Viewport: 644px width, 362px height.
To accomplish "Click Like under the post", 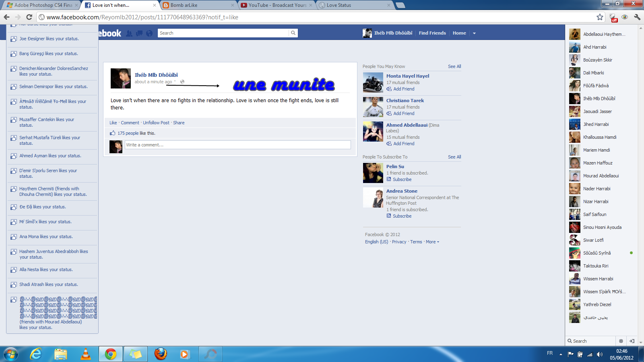I will click(x=113, y=123).
